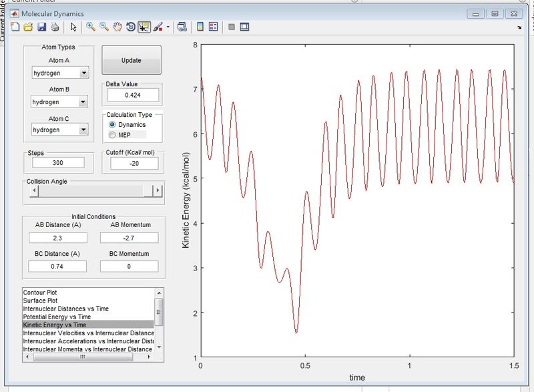Select Contour Plot in list
Image resolution: width=534 pixels, height=392 pixels.
[x=88, y=292]
